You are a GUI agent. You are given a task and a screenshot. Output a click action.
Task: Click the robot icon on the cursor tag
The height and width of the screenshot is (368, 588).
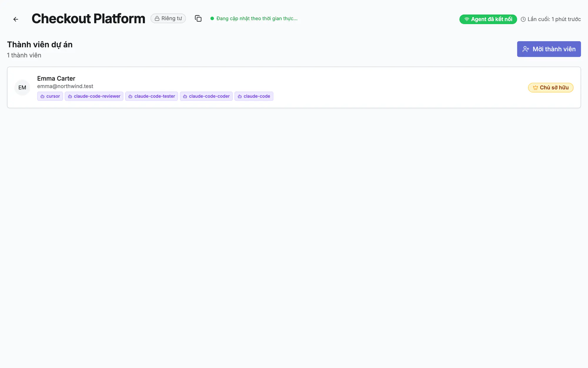pos(42,96)
